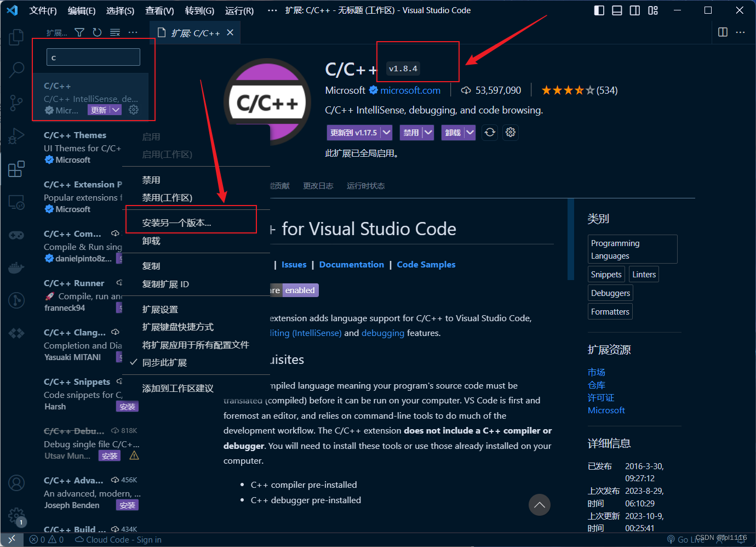Open editor more actions ellipsis
Image resolution: width=756 pixels, height=547 pixels.
[741, 32]
